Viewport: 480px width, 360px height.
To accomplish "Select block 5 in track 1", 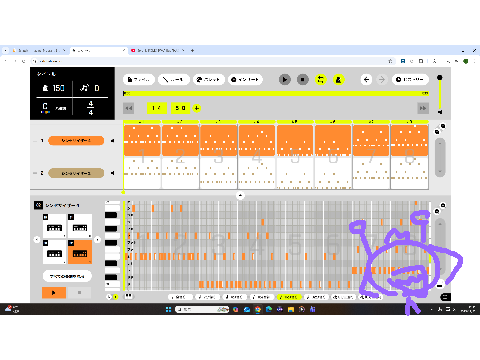I will pos(295,140).
